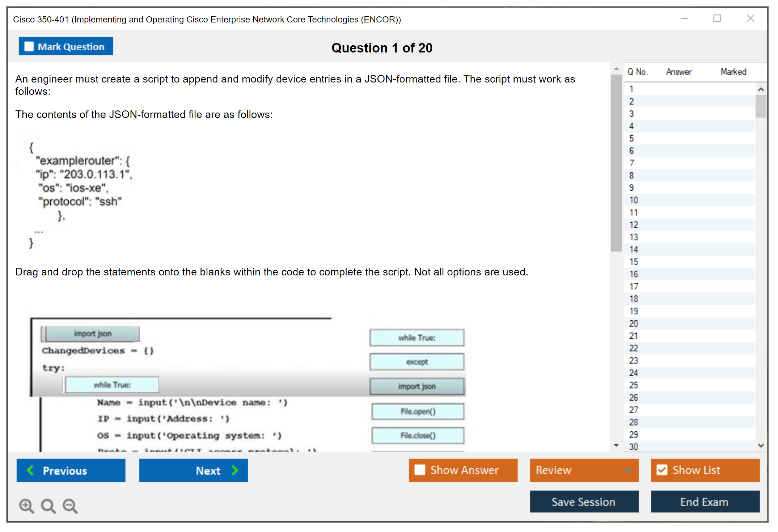This screenshot has height=532, width=778.
Task: Pick the File.open() drag option
Action: coord(418,411)
